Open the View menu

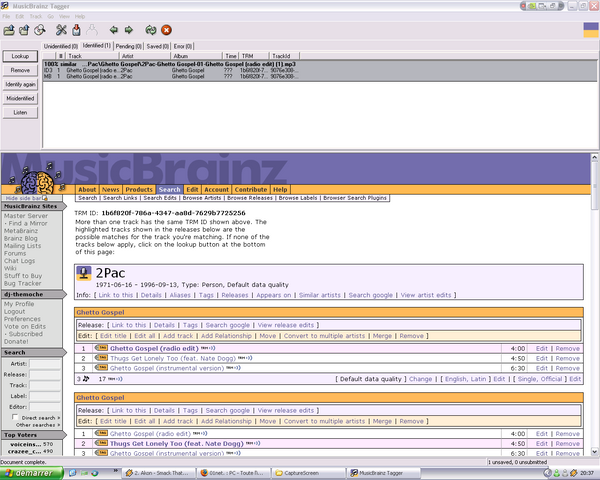64,16
